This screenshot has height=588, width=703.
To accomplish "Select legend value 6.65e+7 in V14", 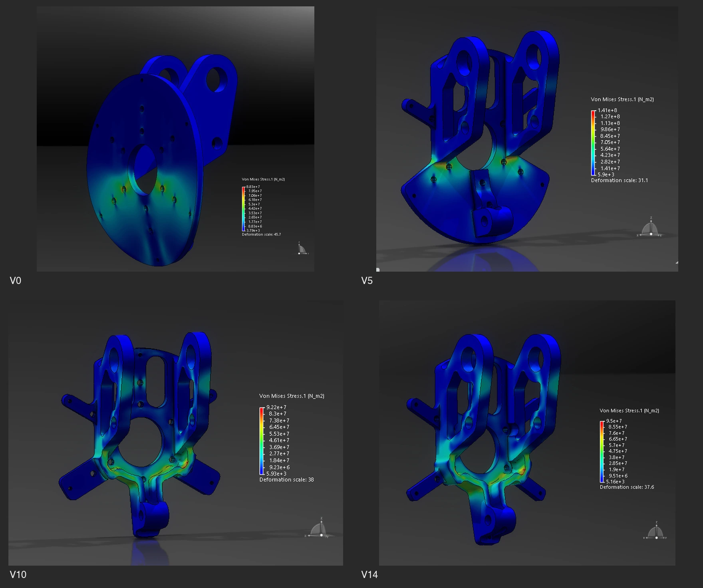I will (618, 439).
